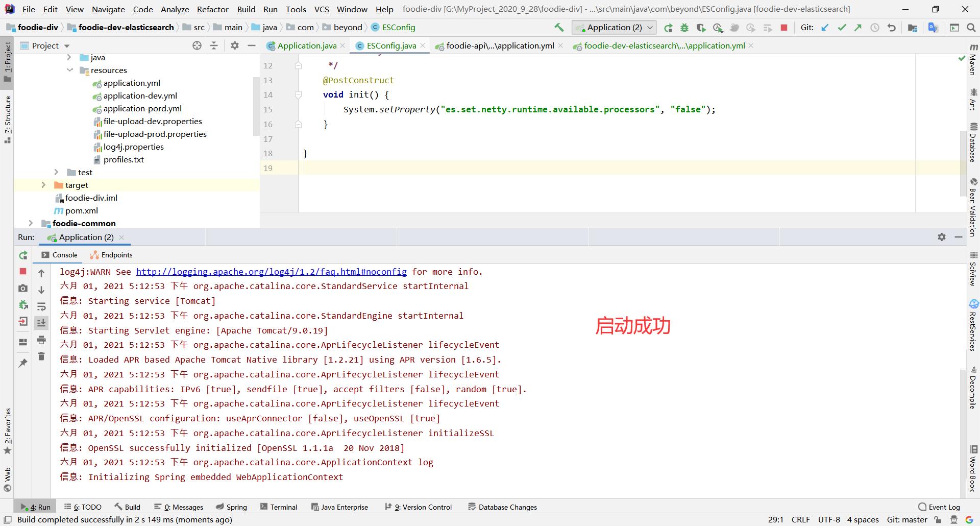980x526 pixels.
Task: Open the VCS menu
Action: [322, 9]
